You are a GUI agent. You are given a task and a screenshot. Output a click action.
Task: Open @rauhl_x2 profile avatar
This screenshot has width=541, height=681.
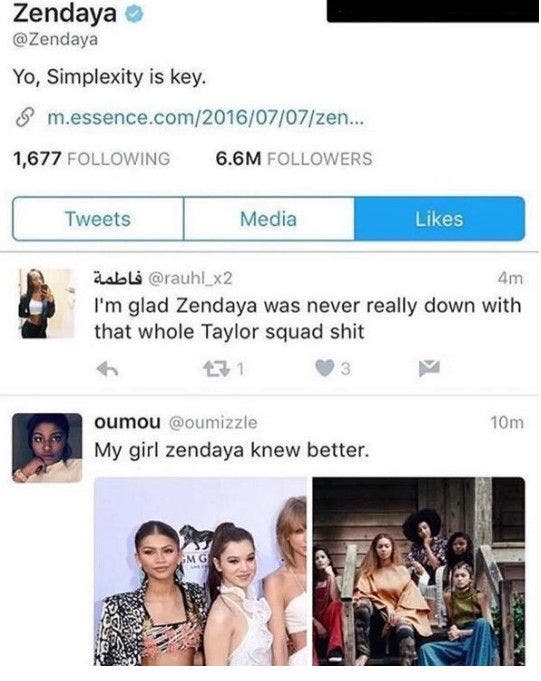(46, 304)
